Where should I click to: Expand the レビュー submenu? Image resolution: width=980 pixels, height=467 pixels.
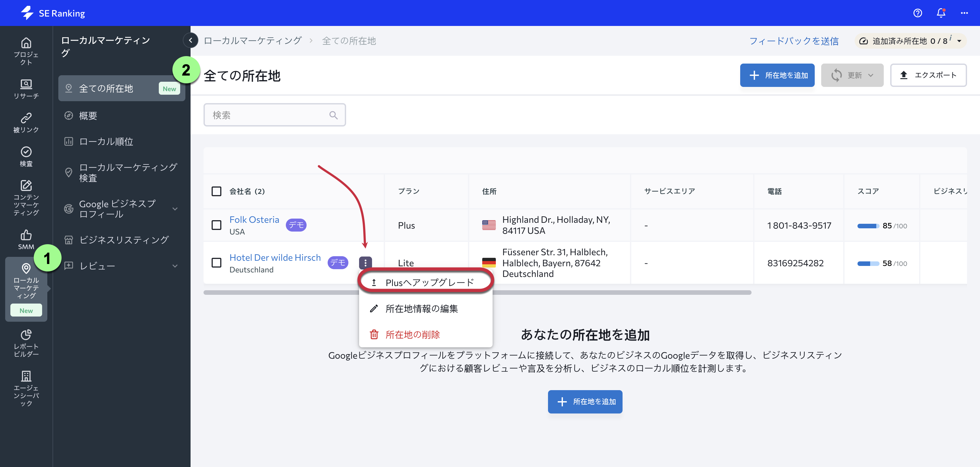click(175, 266)
